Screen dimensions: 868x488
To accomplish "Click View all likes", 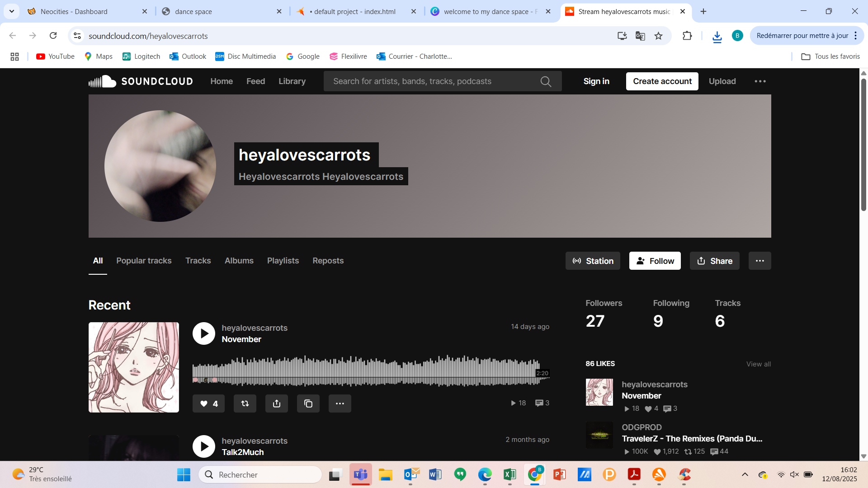I will pos(758,364).
